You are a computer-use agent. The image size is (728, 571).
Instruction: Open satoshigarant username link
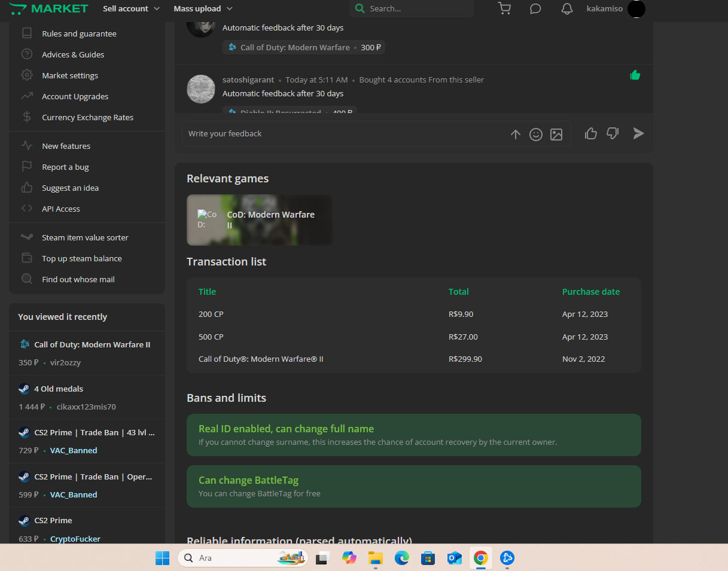[x=248, y=80]
